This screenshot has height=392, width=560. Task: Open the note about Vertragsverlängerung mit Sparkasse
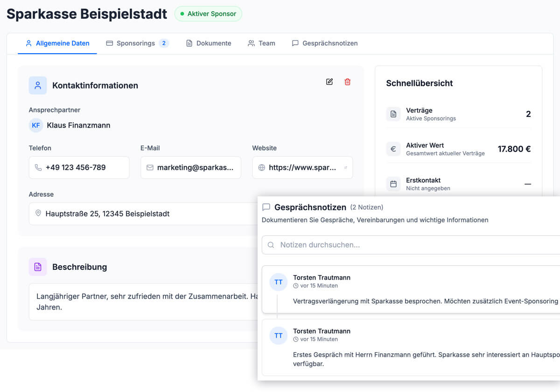click(x=411, y=289)
